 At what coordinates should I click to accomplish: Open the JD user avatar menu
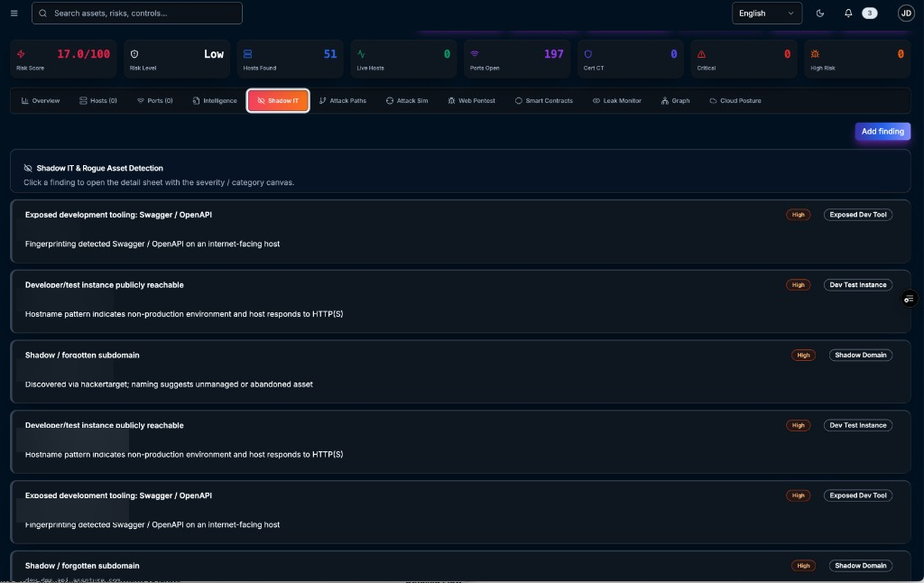(x=906, y=13)
